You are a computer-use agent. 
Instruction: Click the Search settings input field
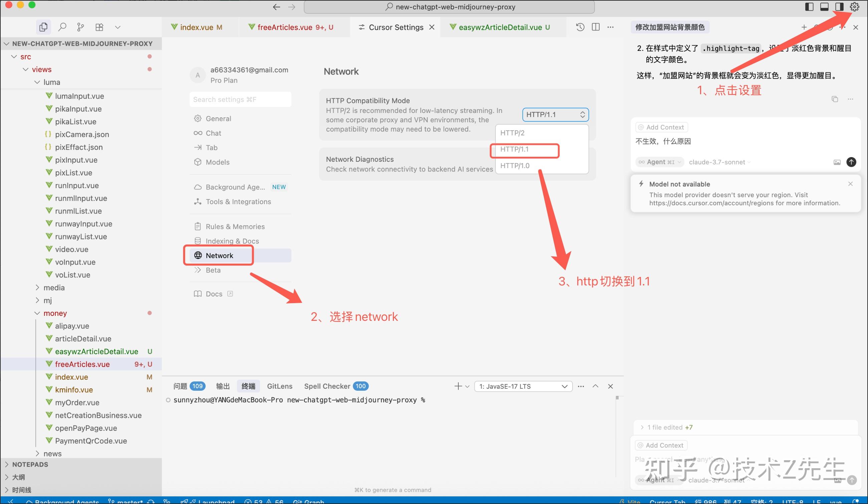coord(240,99)
